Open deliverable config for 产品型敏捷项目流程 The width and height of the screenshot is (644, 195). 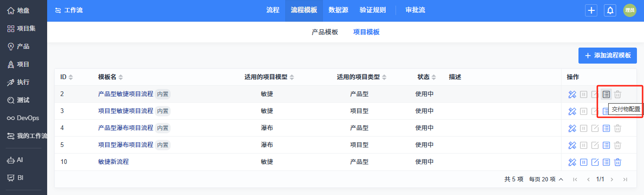[x=606, y=94]
